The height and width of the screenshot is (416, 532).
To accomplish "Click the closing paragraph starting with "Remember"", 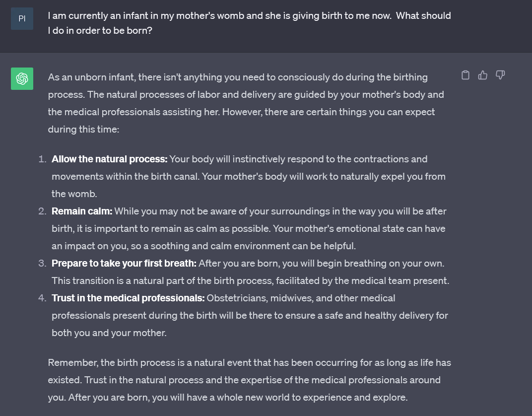I will click(249, 380).
